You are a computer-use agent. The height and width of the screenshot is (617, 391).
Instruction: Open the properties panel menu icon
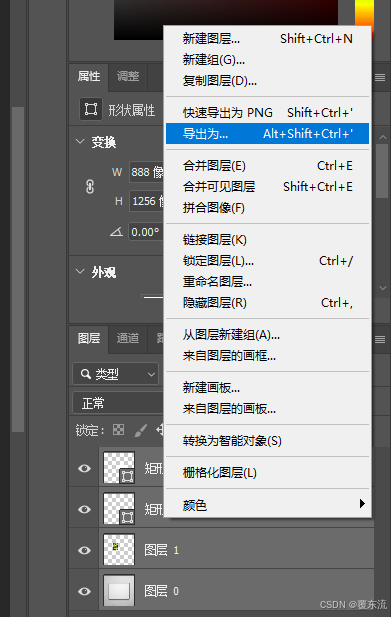[x=380, y=78]
